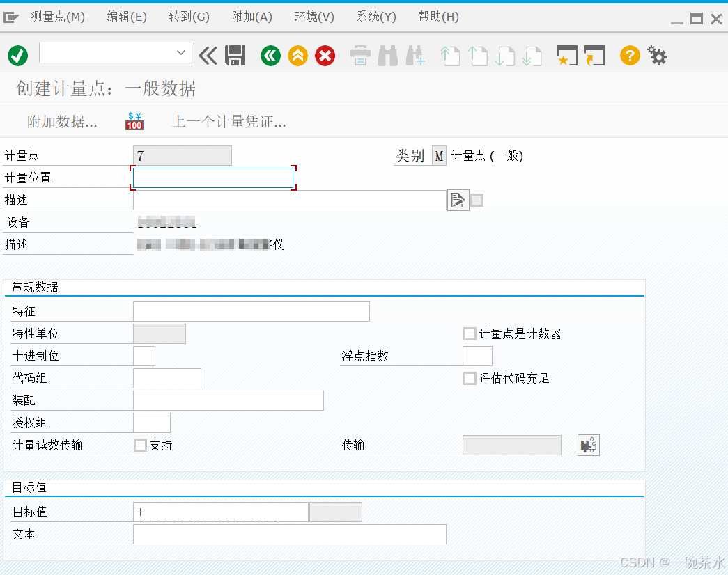This screenshot has height=575, width=728.
Task: Check the 评估代码充足 checkbox
Action: (470, 378)
